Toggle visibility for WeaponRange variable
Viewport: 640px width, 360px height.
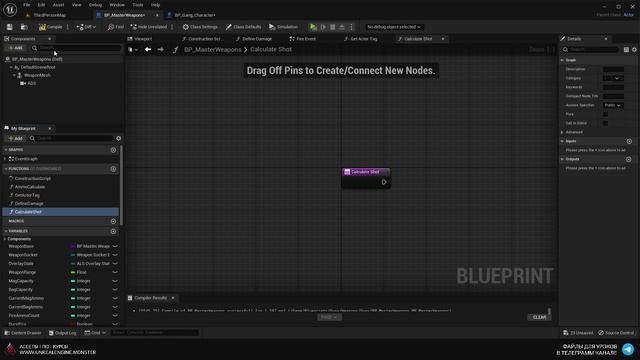(x=115, y=272)
